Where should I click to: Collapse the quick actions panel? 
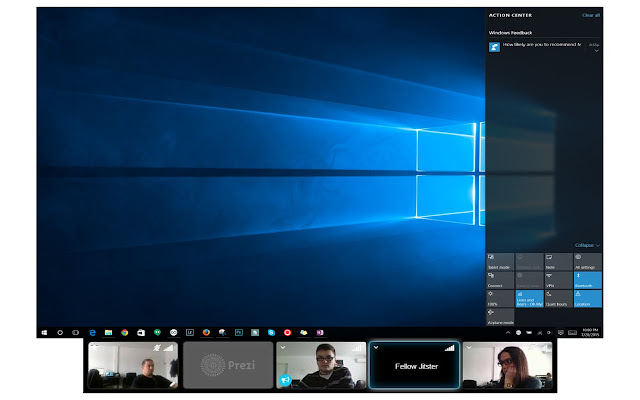[587, 245]
